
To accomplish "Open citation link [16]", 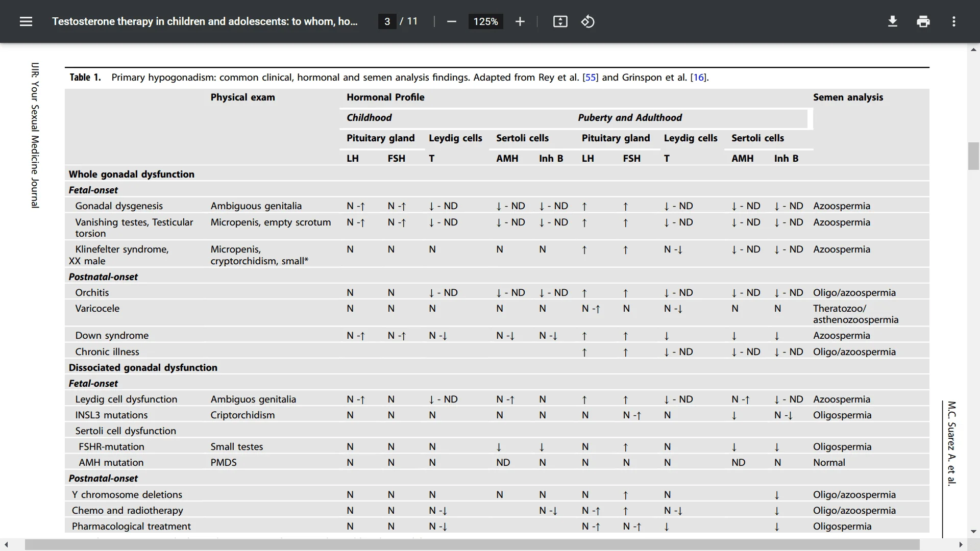I will coord(698,77).
